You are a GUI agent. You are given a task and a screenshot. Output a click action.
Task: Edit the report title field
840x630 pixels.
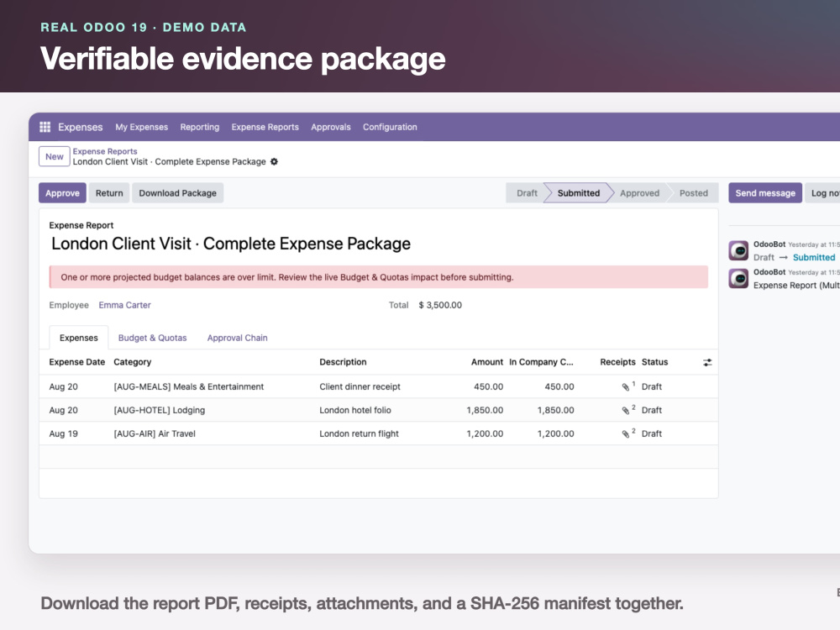pos(231,244)
